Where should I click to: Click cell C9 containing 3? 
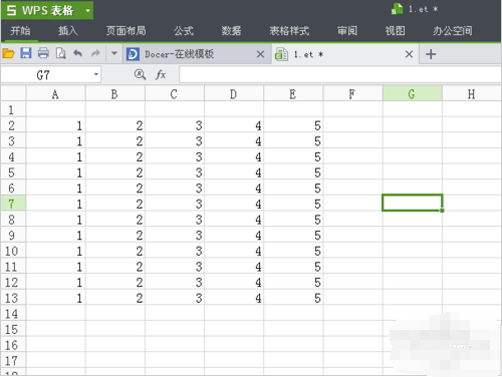[x=174, y=235]
